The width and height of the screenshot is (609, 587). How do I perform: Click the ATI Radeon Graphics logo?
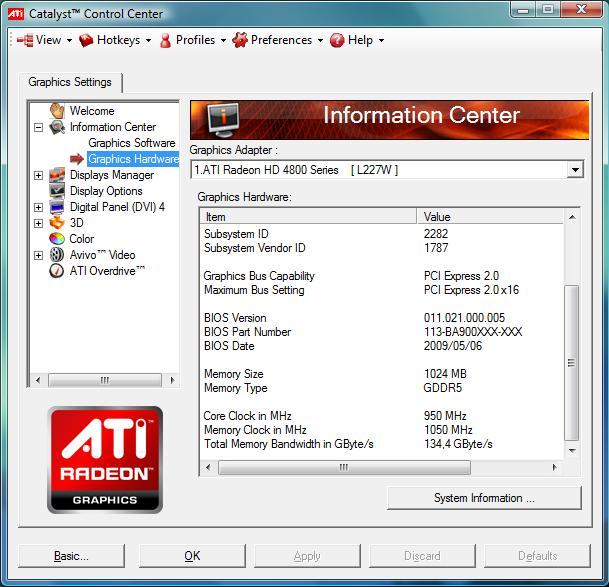tap(105, 460)
